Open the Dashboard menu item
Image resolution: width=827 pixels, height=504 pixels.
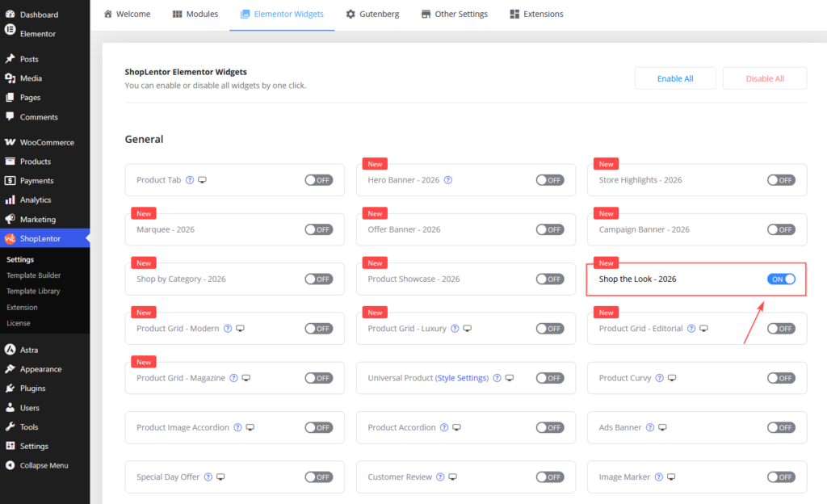[45, 15]
